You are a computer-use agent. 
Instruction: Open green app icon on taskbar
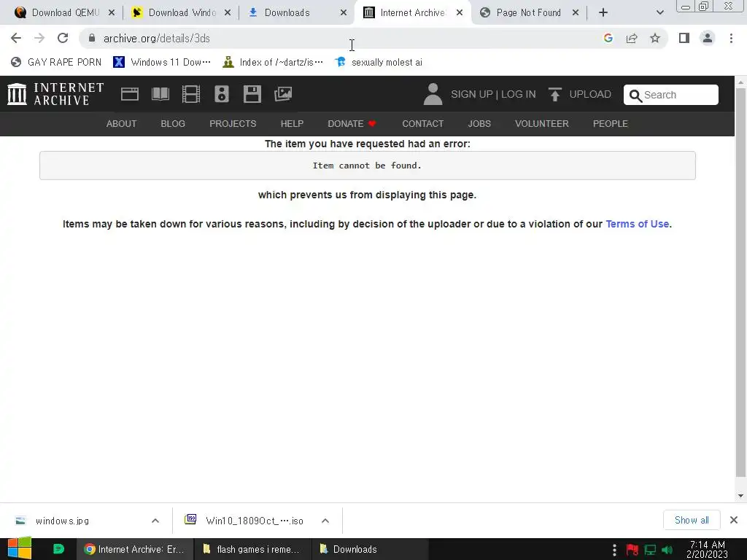[58, 549]
